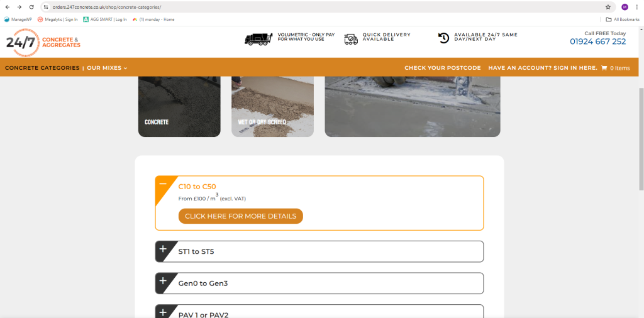Bookmark this page with star icon
Screen dimensions: 644x318
pyautogui.click(x=608, y=7)
